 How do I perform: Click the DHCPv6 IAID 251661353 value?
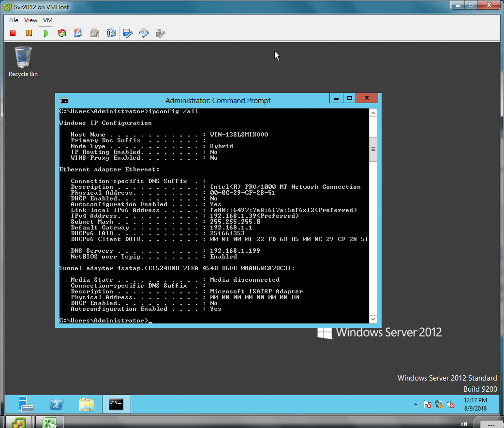pos(227,233)
